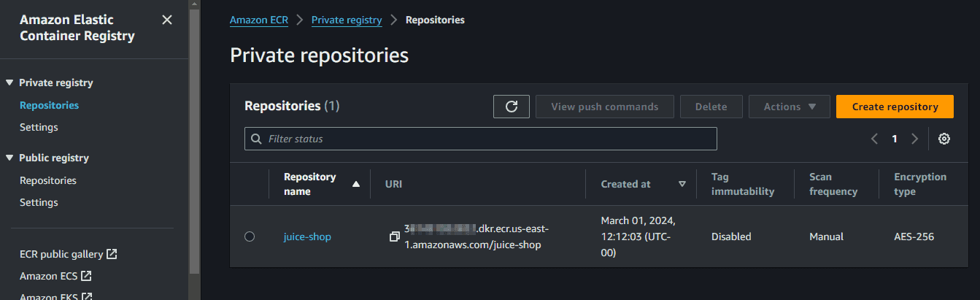Collapse the Private registry section

coord(9,83)
